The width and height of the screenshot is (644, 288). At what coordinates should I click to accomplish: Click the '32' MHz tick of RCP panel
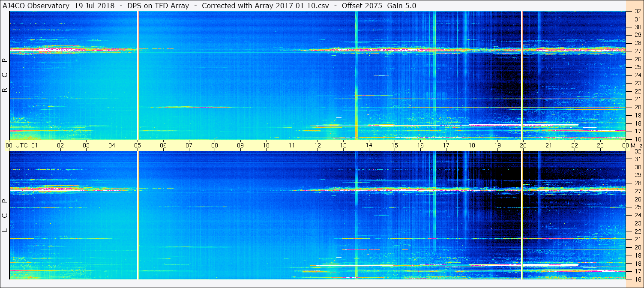click(637, 12)
